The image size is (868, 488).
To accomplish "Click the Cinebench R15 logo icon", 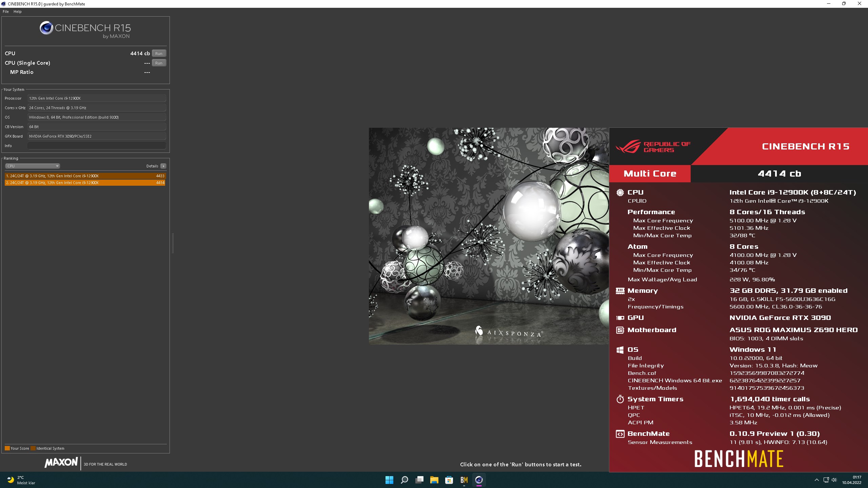I will [x=46, y=28].
